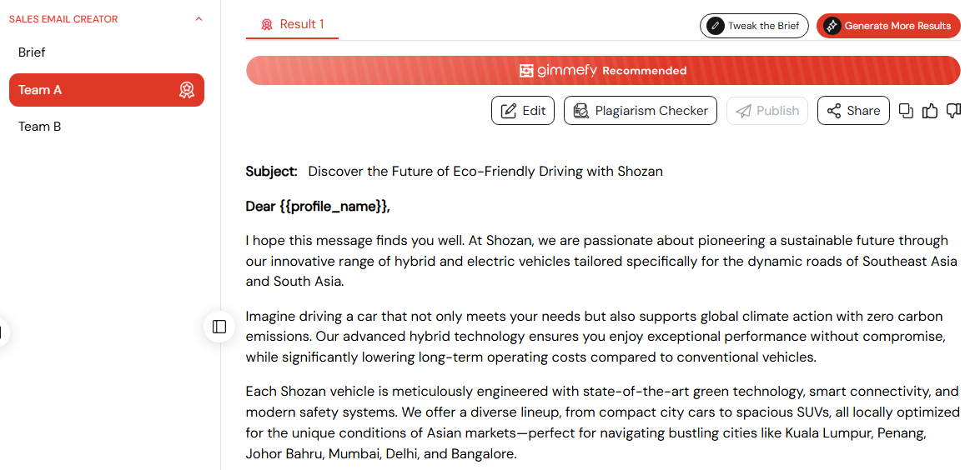The width and height of the screenshot is (980, 470).
Task: Open the Result 1 tab
Action: click(293, 24)
